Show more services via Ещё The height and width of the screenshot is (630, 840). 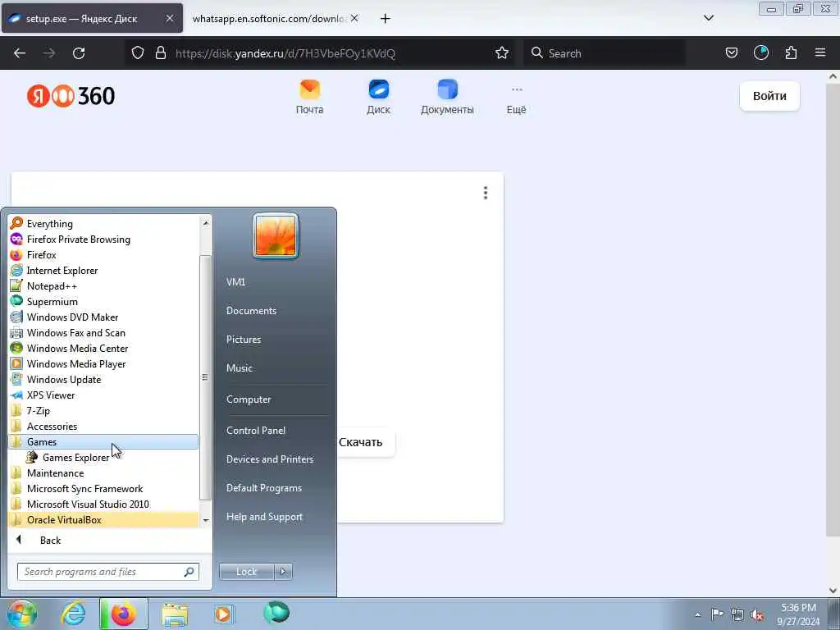pos(517,99)
